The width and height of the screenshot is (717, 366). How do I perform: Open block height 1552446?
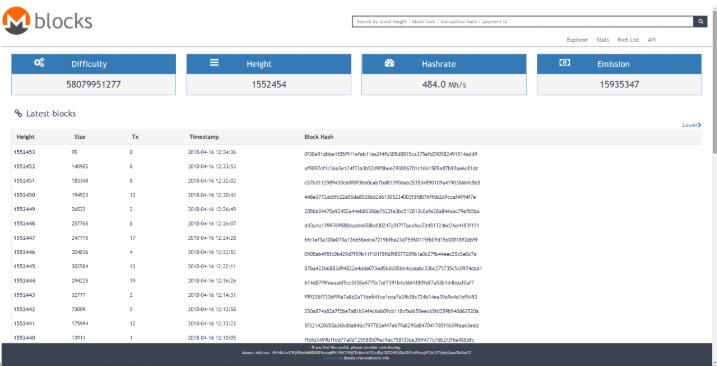[x=24, y=252]
